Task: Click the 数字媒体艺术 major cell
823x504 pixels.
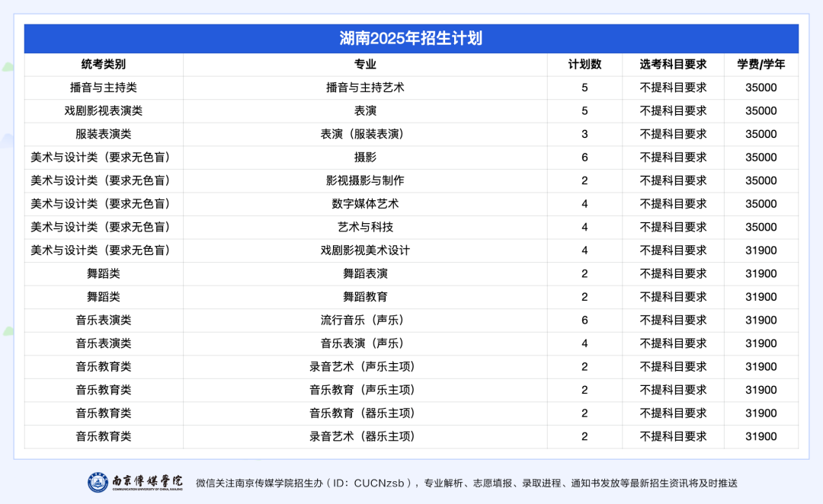Action: coord(365,203)
